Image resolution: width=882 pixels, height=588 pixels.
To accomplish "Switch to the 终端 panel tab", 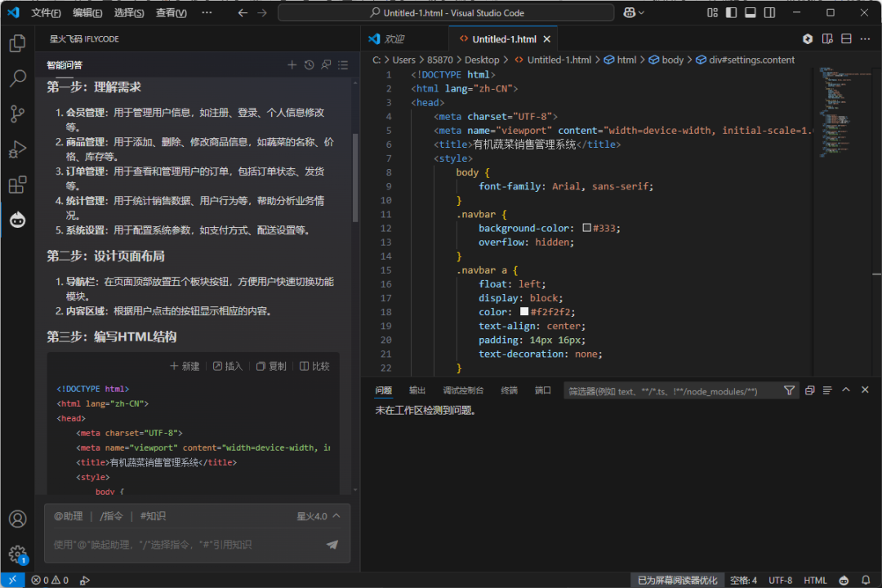I will click(x=509, y=390).
